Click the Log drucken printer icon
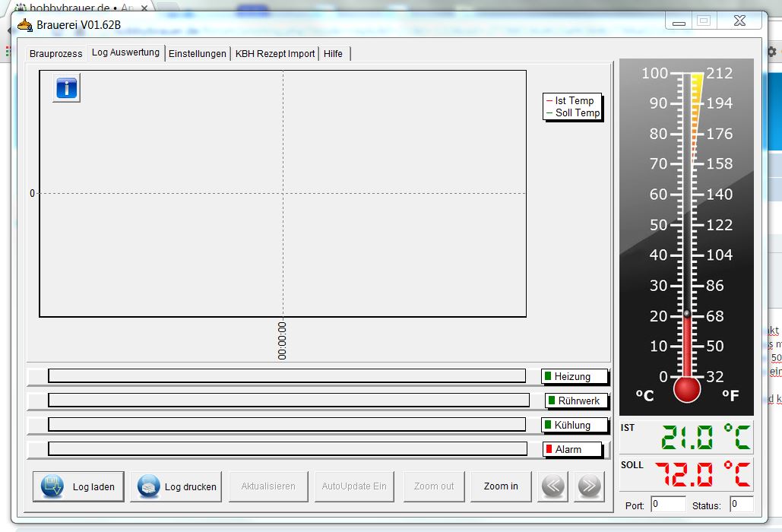This screenshot has width=782, height=532. click(149, 486)
